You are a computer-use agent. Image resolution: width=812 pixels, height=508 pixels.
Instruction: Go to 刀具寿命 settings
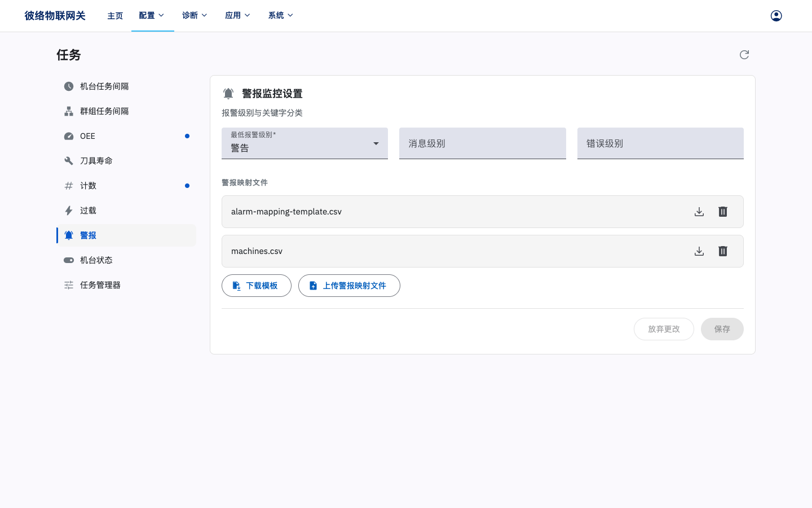(126, 161)
